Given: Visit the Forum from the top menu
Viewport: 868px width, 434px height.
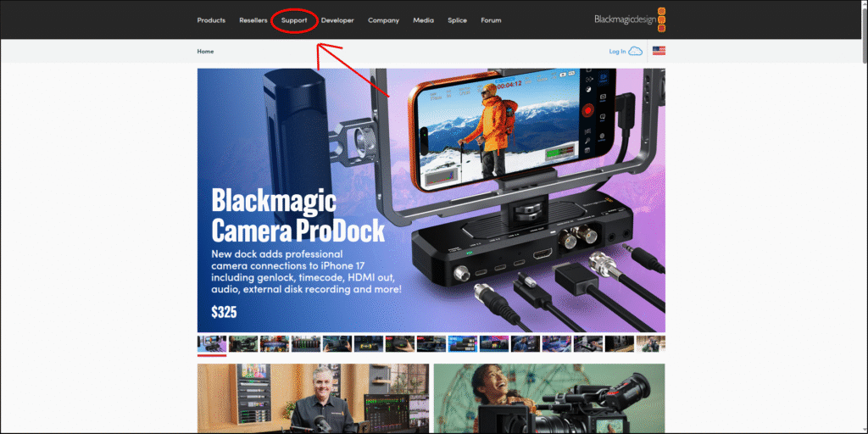Looking at the screenshot, I should (x=491, y=20).
